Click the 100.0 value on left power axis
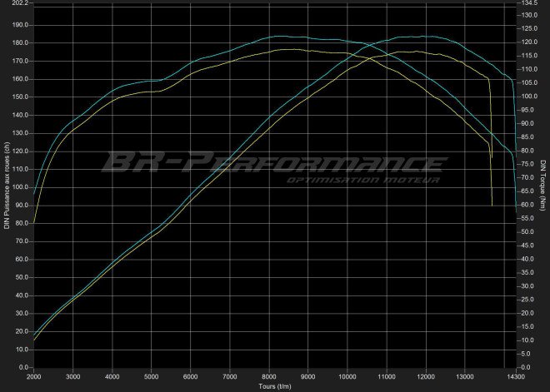 21,187
